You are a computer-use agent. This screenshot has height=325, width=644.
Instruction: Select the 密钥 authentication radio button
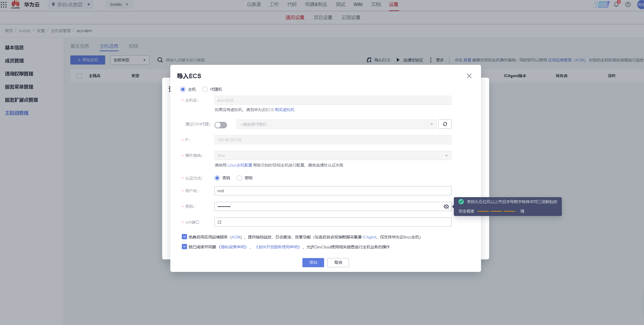(239, 178)
